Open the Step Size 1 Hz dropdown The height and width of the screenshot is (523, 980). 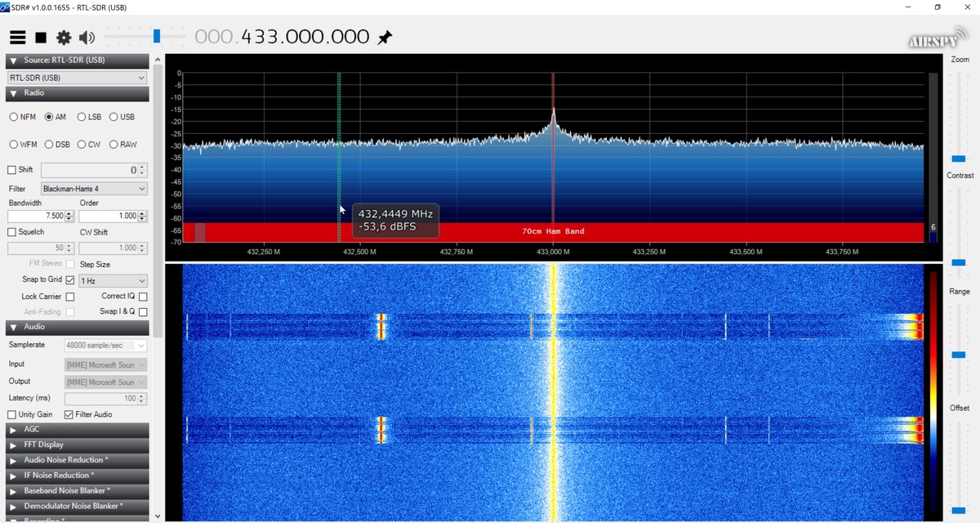113,280
